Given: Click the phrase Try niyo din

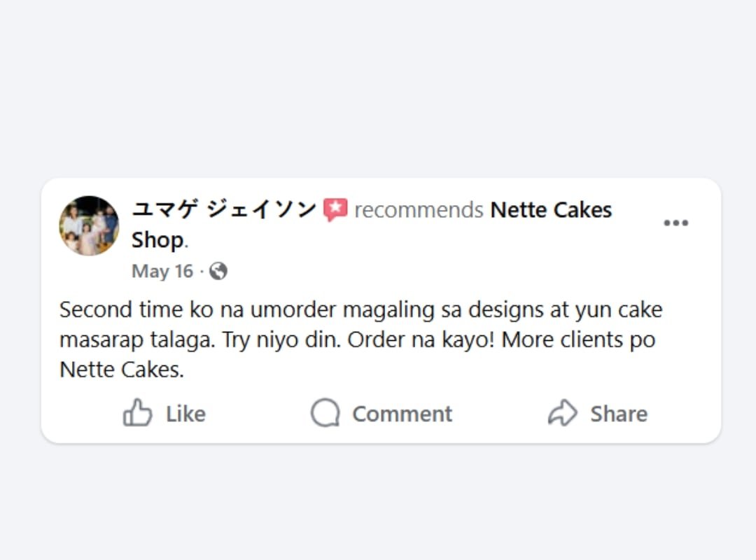Looking at the screenshot, I should pyautogui.click(x=281, y=339).
